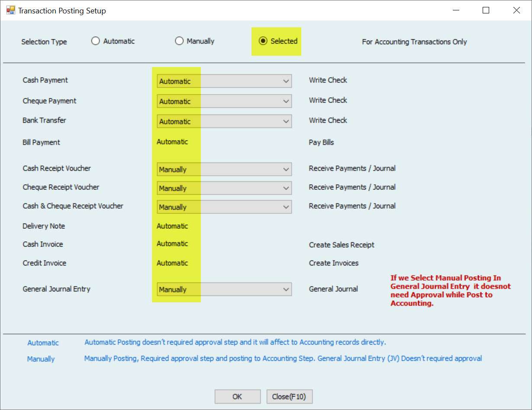Click the Cheque Receipt Voucher label
Image resolution: width=532 pixels, height=410 pixels.
point(61,187)
